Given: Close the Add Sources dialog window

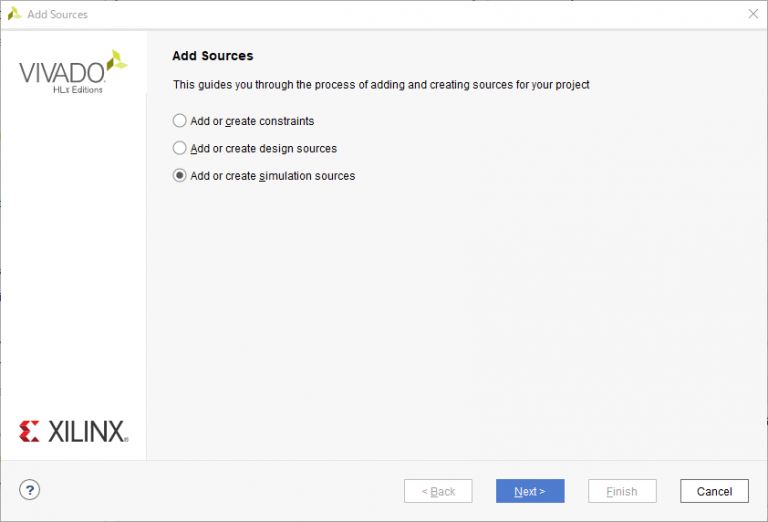Looking at the screenshot, I should click(752, 14).
